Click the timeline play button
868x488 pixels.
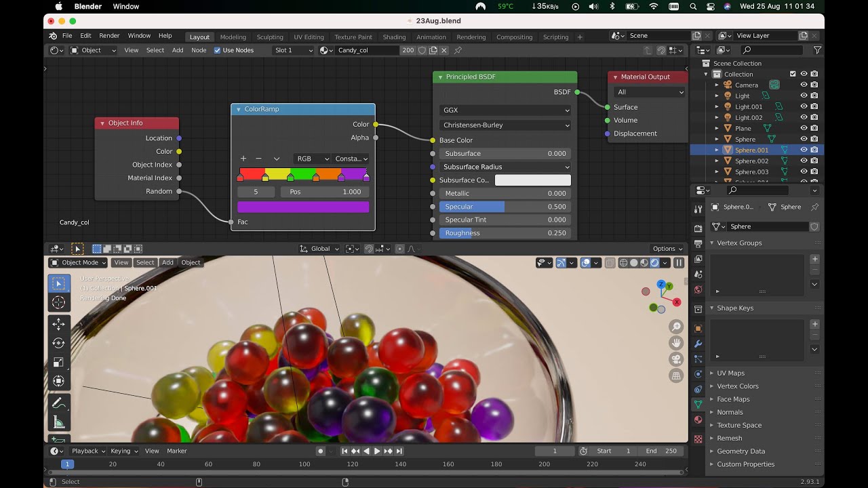377,451
